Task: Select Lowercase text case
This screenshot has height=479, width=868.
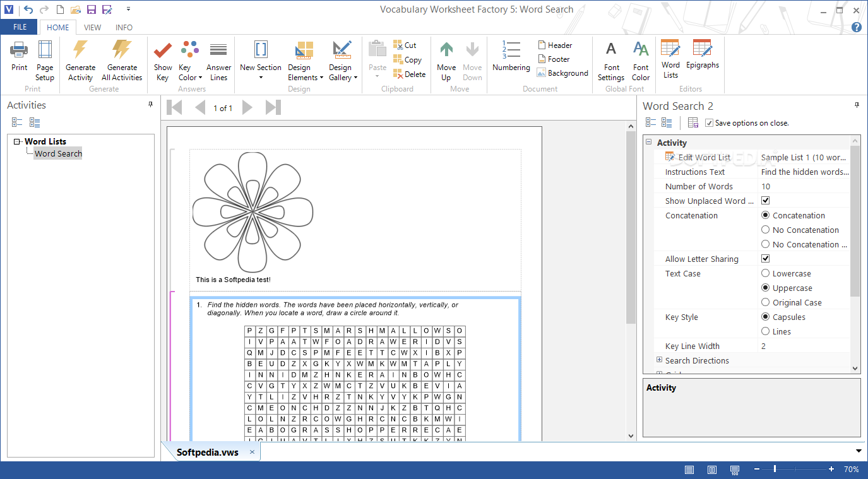Action: point(766,273)
